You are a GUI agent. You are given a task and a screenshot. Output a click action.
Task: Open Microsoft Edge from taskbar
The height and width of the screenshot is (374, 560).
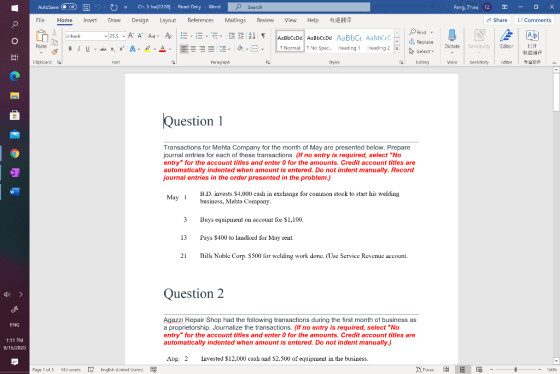point(15,76)
